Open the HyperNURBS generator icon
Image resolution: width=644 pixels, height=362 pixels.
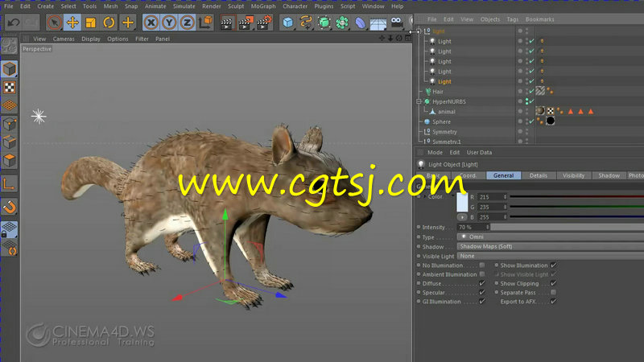324,23
